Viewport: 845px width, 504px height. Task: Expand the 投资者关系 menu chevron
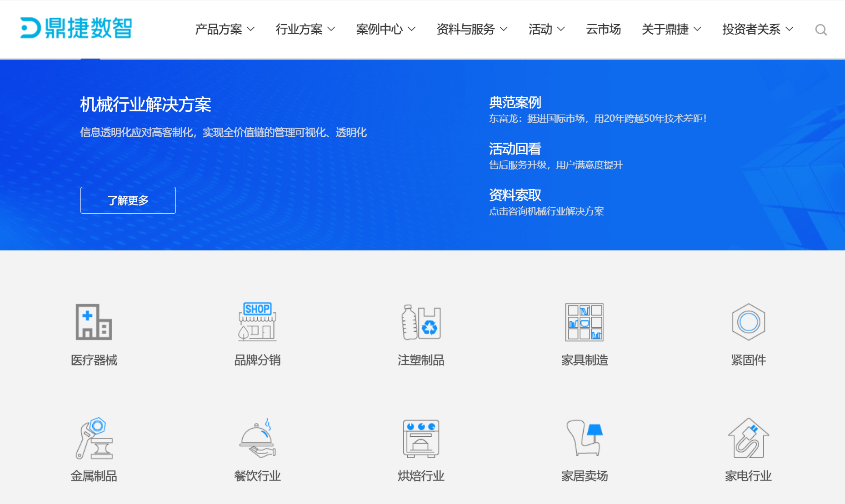pyautogui.click(x=790, y=30)
